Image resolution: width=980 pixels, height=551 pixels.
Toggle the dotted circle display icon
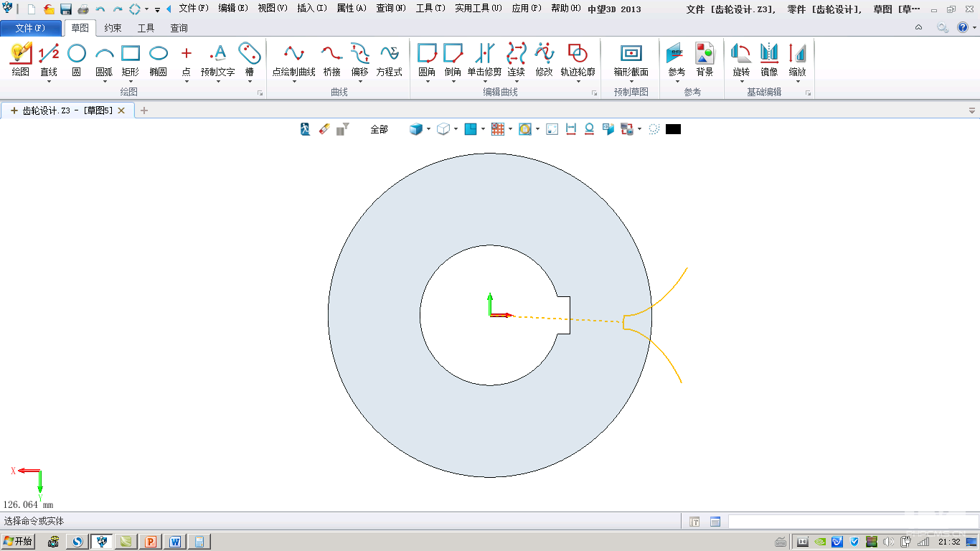654,129
